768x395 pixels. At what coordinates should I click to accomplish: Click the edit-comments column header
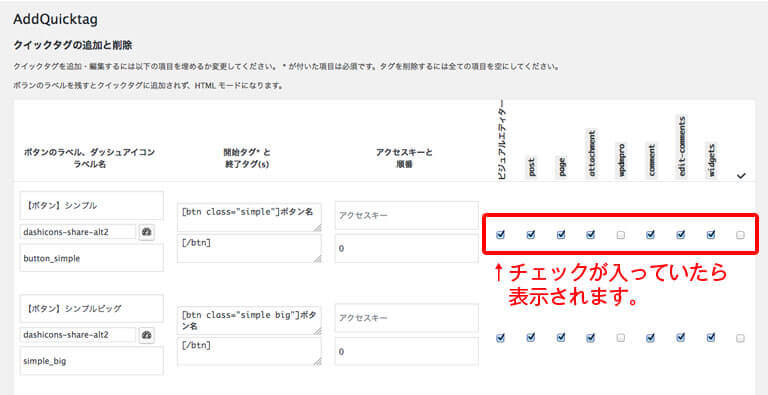point(682,148)
